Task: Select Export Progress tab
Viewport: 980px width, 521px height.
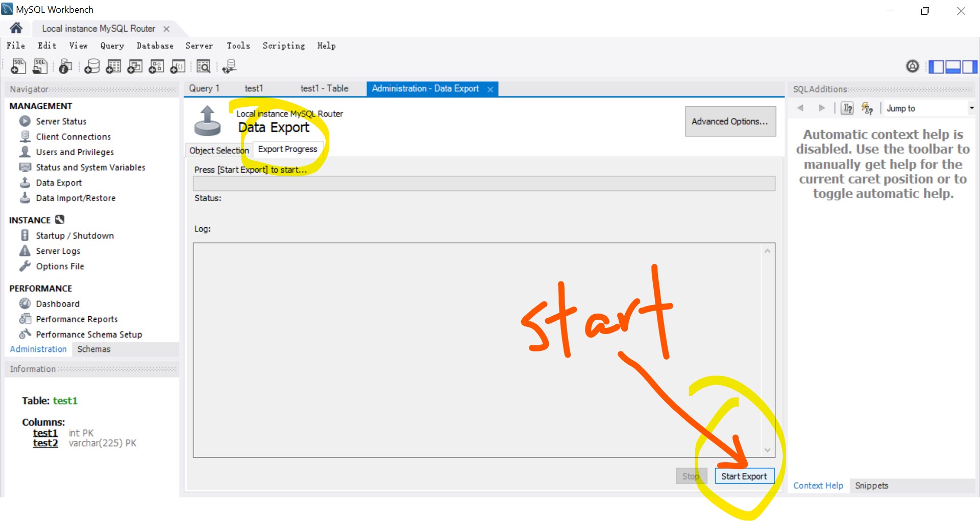Action: (x=288, y=149)
